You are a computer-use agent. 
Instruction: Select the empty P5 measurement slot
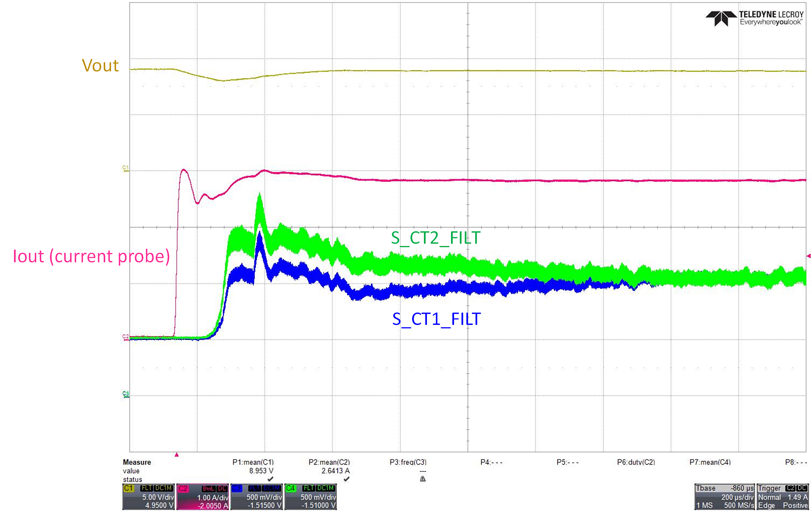point(567,462)
